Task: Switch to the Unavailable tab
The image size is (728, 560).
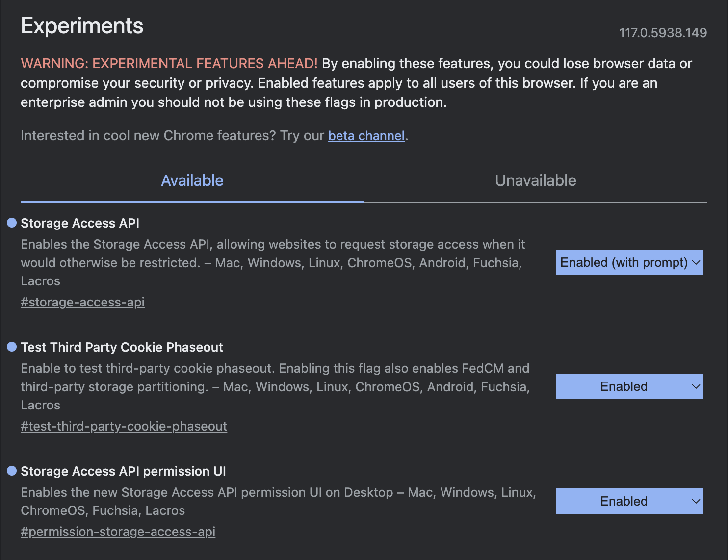Action: pos(535,180)
